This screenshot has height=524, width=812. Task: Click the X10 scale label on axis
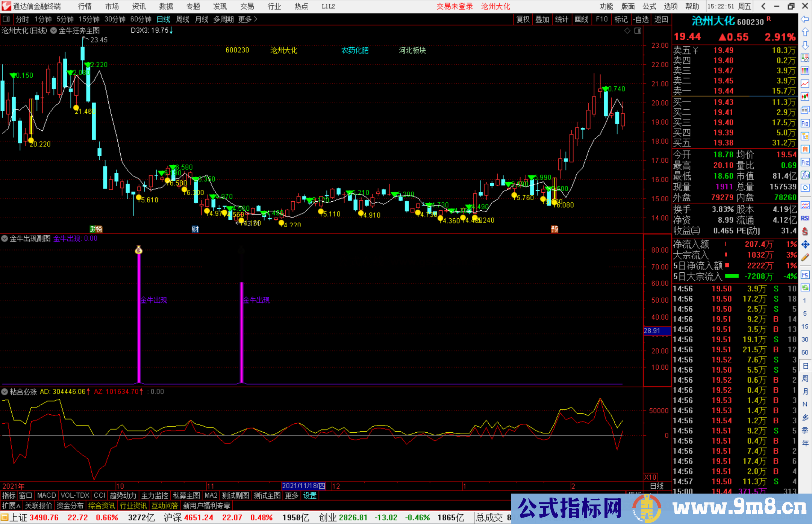(650, 477)
